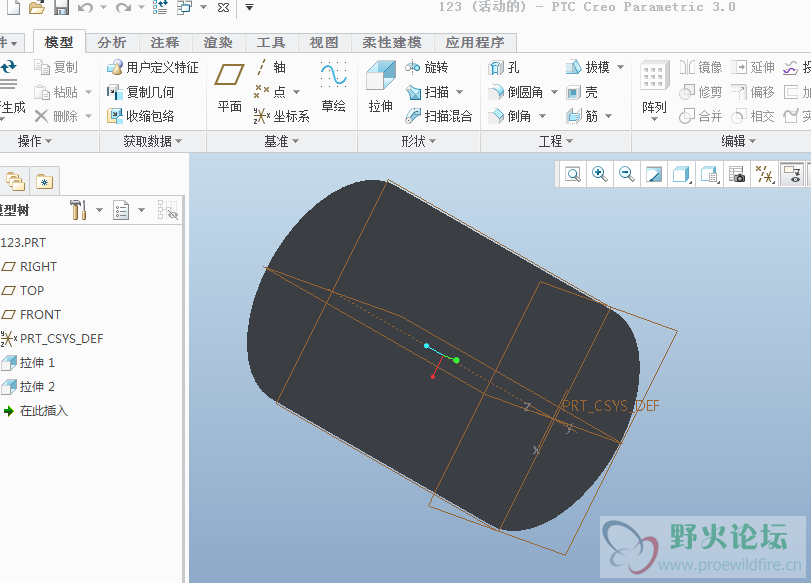Expand the 形状 group menu
The width and height of the screenshot is (811, 583).
tap(419, 141)
